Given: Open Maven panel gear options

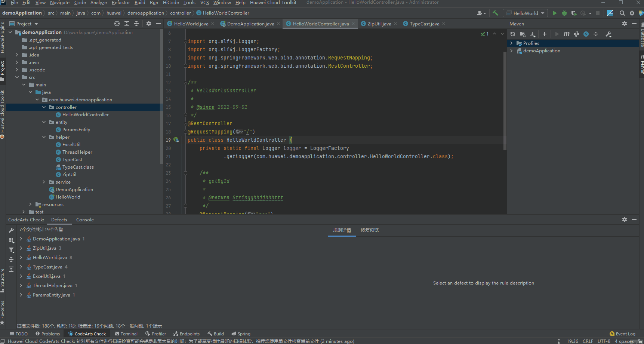Looking at the screenshot, I should tap(625, 24).
